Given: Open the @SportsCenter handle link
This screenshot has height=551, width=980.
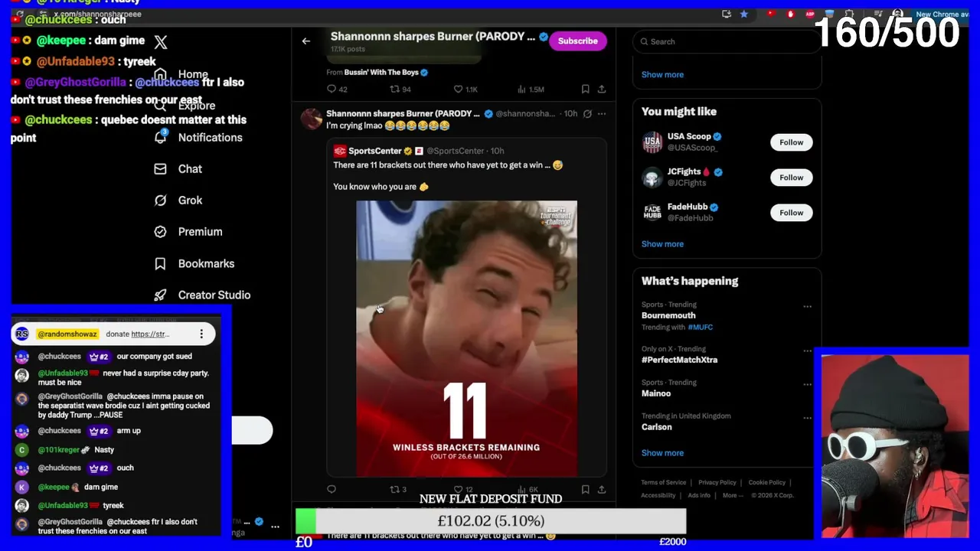Looking at the screenshot, I should (x=455, y=151).
